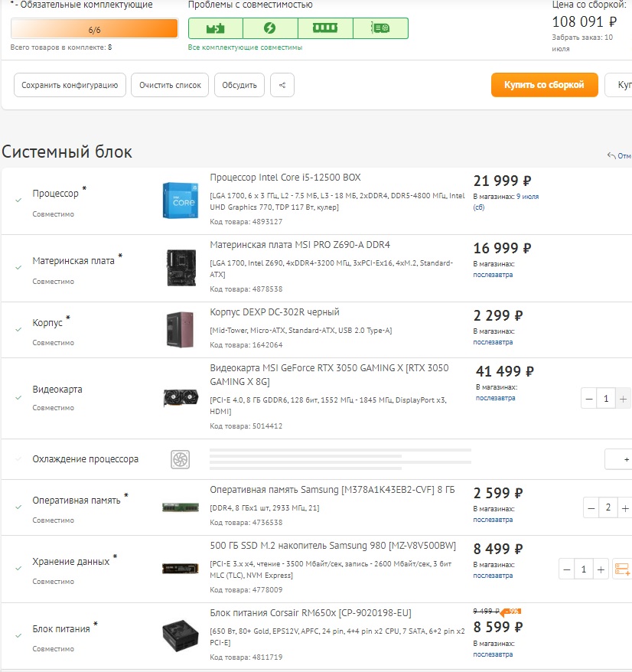Click the Системный блок heading

click(67, 152)
